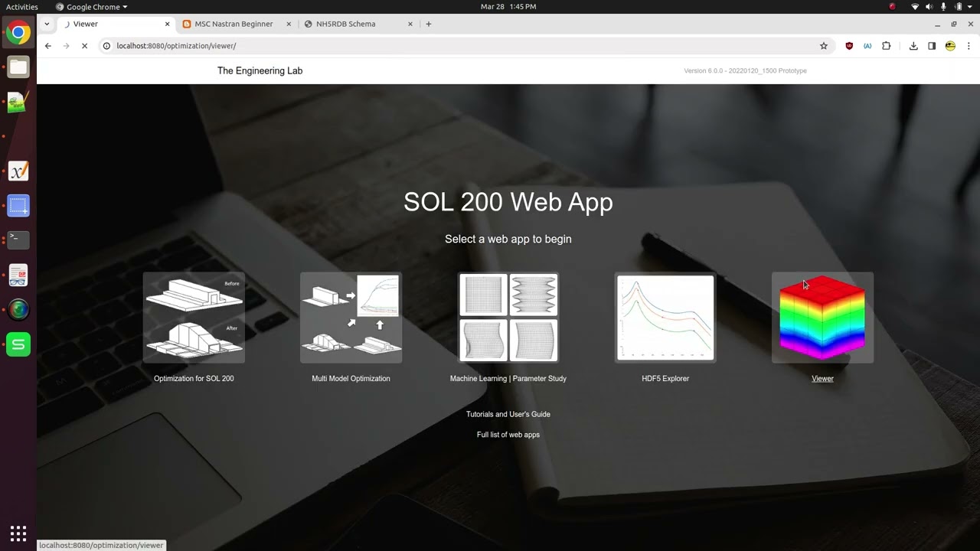
Task: Open 'Tutorials and User's Guide' link
Action: (x=508, y=414)
